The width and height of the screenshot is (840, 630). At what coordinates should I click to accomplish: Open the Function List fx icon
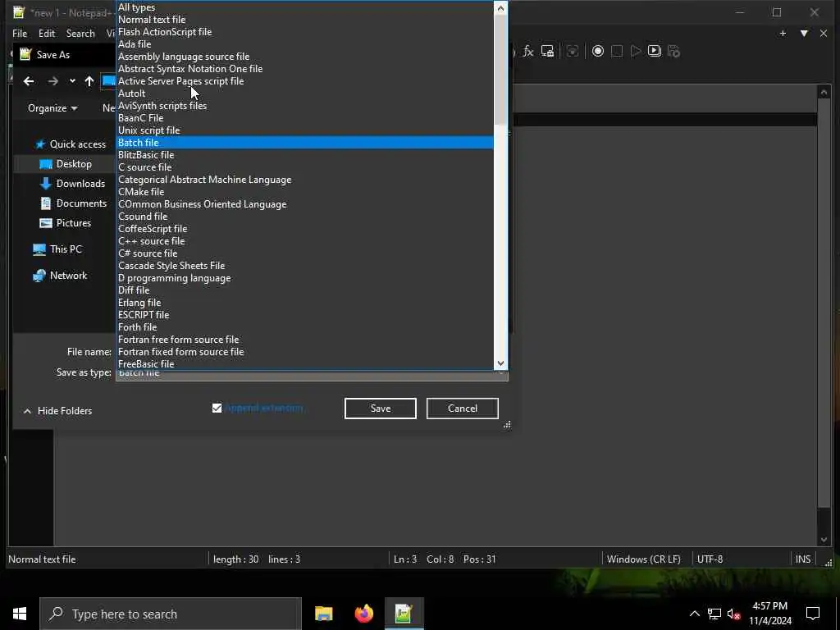click(x=528, y=51)
